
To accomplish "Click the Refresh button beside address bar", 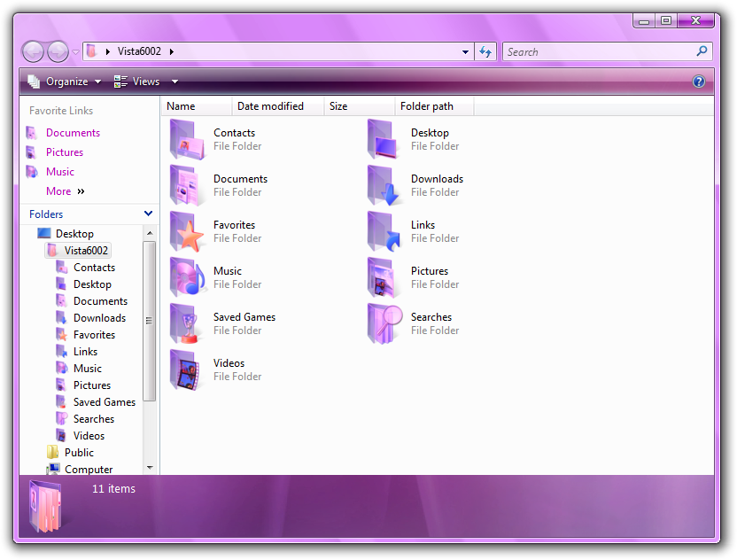I will tap(485, 51).
